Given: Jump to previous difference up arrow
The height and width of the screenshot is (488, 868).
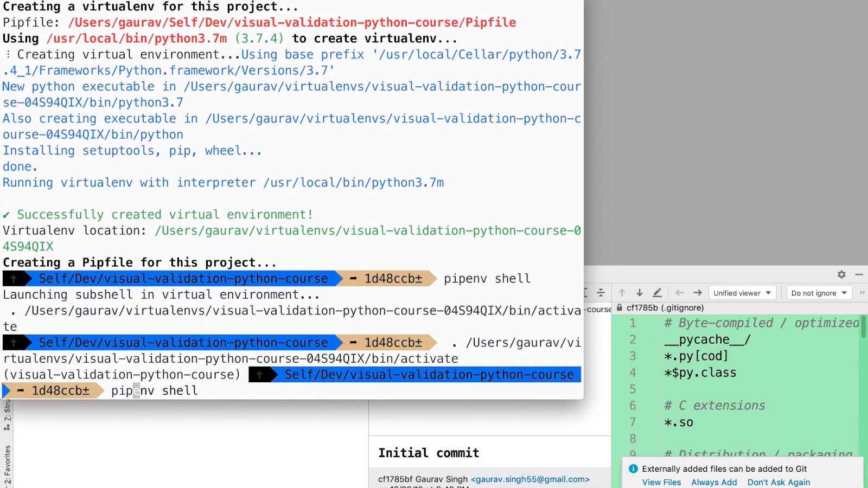Looking at the screenshot, I should click(x=622, y=293).
